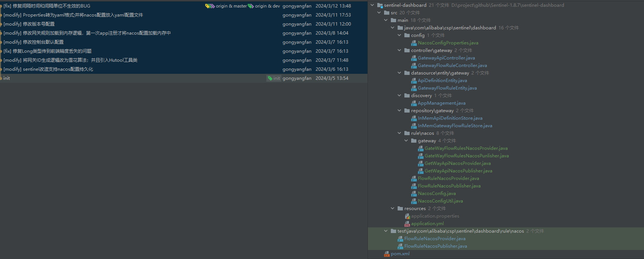This screenshot has height=259, width=644.
Task: Click the date 2024/3/12 13:48
Action: (333, 6)
